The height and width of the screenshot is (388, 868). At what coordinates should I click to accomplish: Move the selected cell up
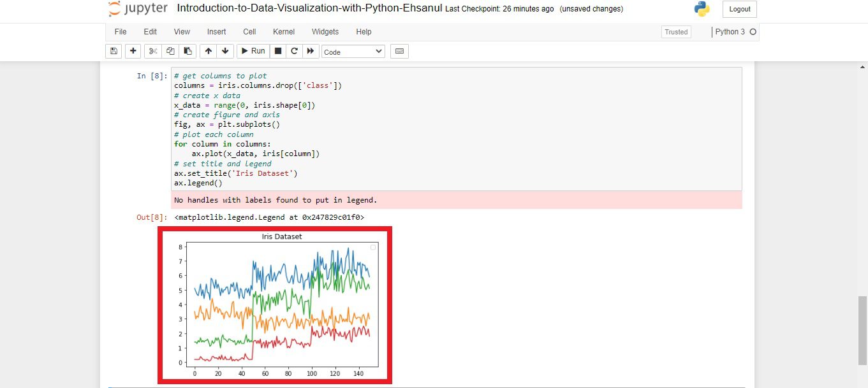[x=208, y=51]
